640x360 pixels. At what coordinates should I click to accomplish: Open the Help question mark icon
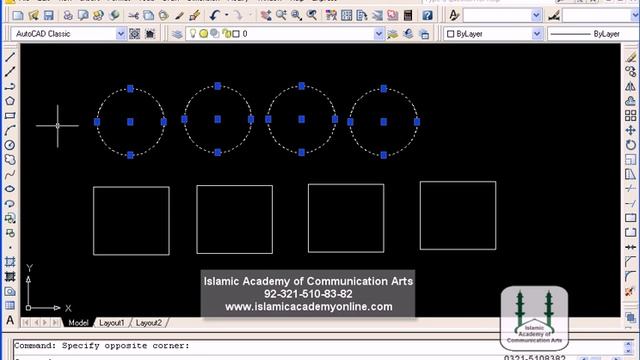(x=427, y=16)
